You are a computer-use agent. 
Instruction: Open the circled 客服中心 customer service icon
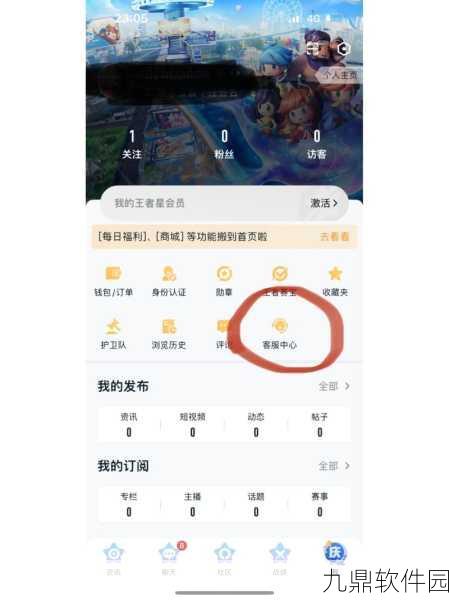280,334
